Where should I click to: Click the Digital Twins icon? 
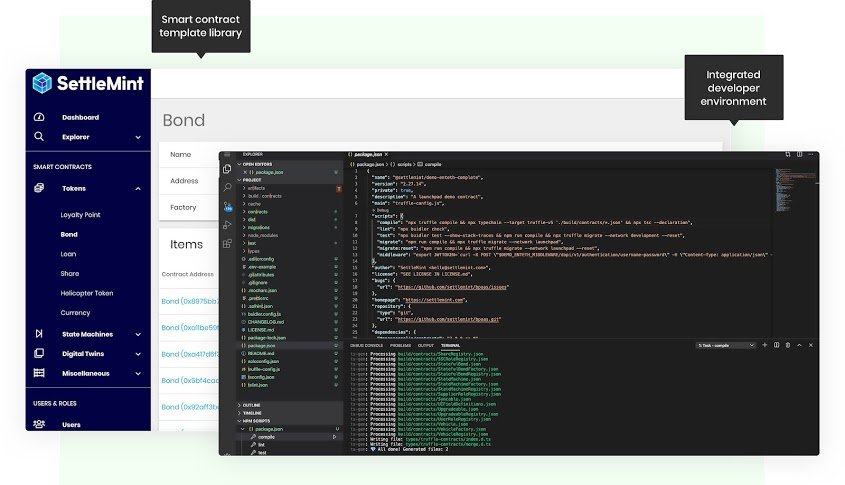pos(39,354)
